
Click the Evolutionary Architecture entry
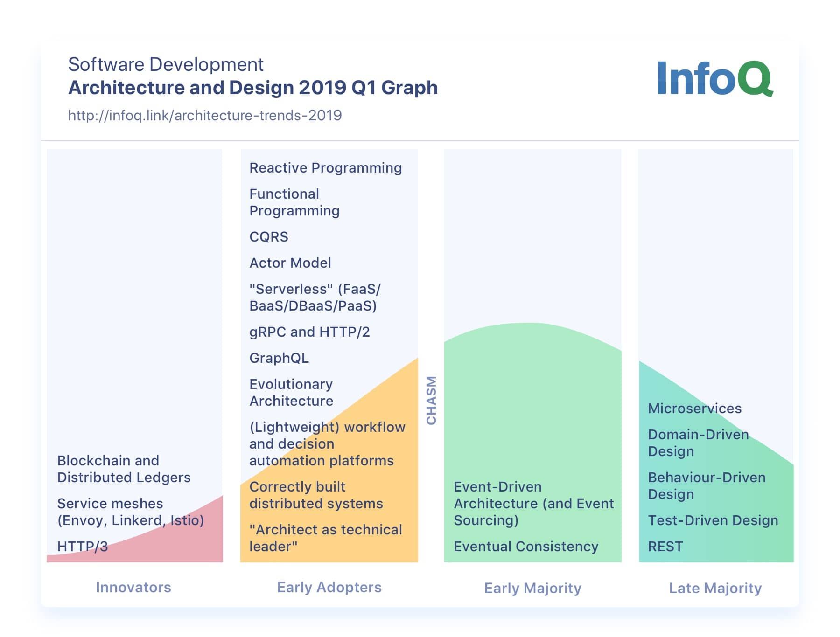291,392
